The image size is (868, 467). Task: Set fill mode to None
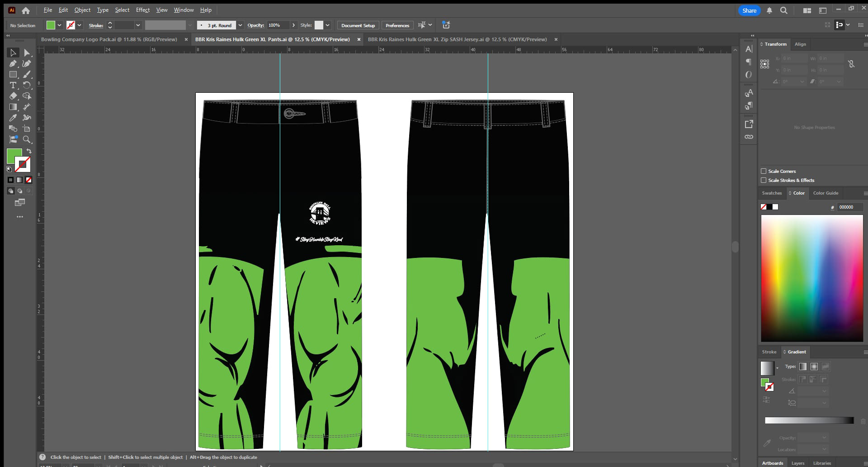click(28, 180)
